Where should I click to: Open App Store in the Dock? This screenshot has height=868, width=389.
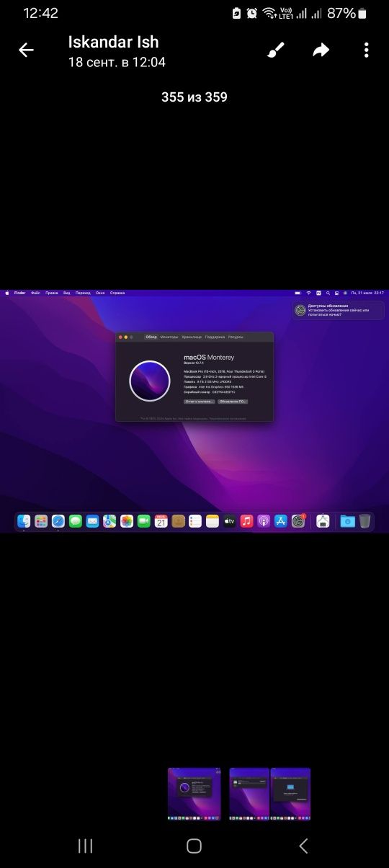point(281,521)
